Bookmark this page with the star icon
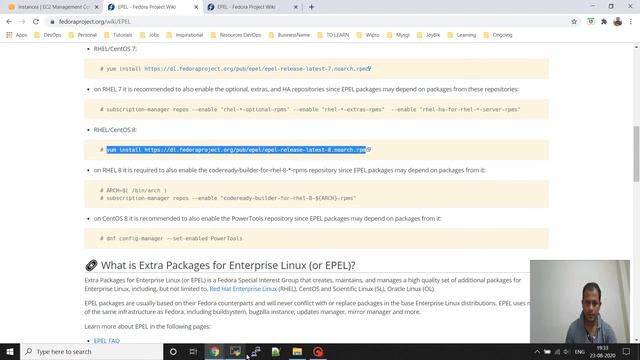 pos(574,22)
